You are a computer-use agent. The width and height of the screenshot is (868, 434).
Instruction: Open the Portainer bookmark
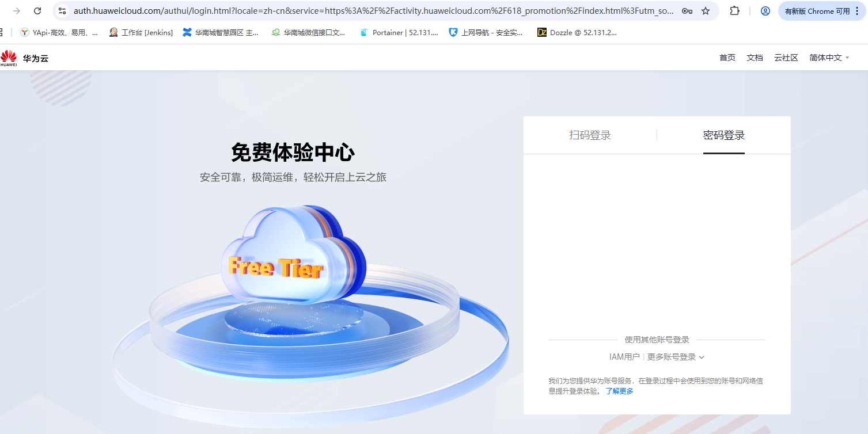399,33
